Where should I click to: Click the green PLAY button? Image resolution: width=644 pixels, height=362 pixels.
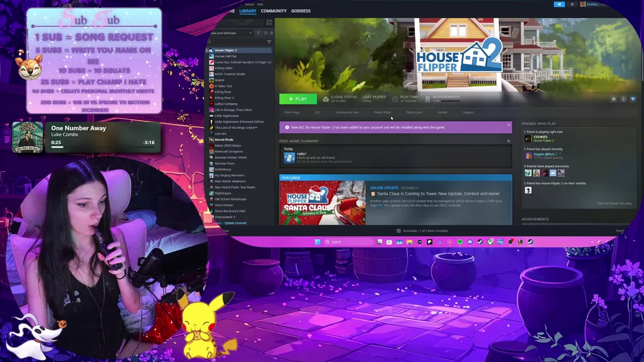tap(298, 99)
